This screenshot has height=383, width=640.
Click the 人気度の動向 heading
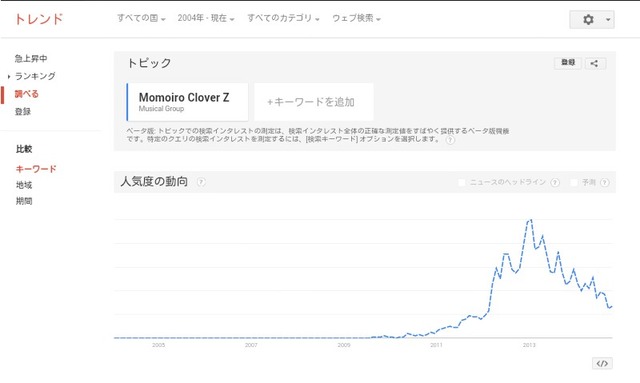coord(154,181)
